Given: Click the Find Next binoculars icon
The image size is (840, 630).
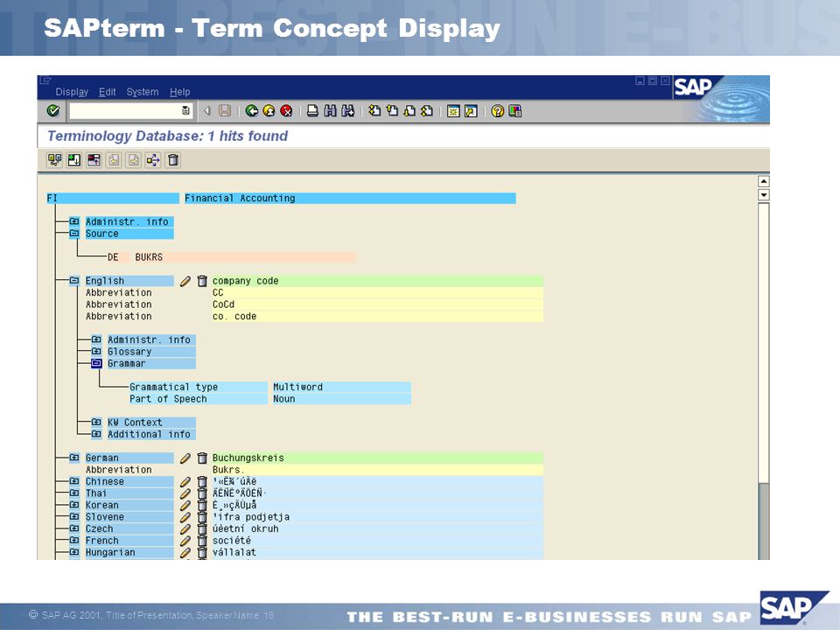Looking at the screenshot, I should click(x=348, y=111).
